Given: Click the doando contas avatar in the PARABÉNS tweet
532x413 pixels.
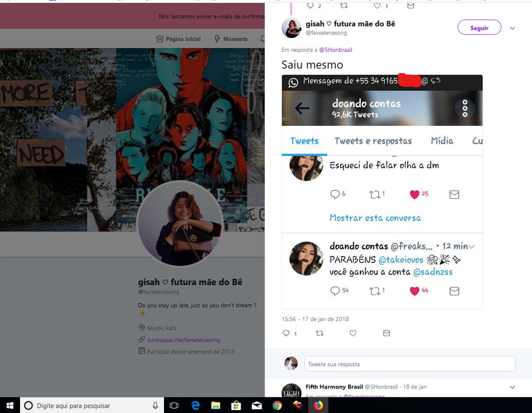Looking at the screenshot, I should 306,258.
